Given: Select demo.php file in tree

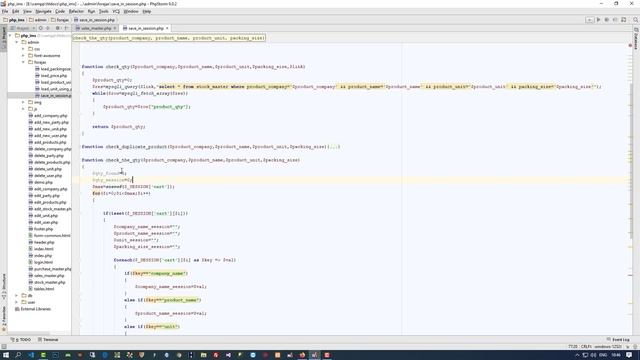Looking at the screenshot, I should [40, 182].
